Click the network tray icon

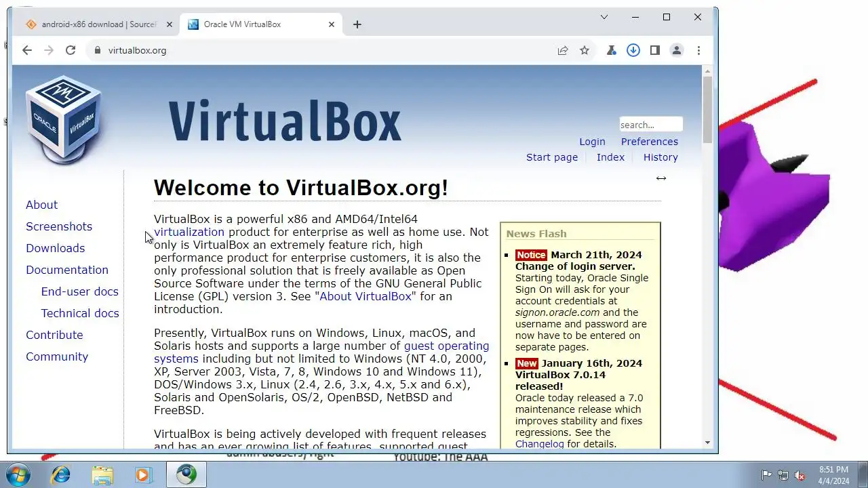tap(783, 475)
